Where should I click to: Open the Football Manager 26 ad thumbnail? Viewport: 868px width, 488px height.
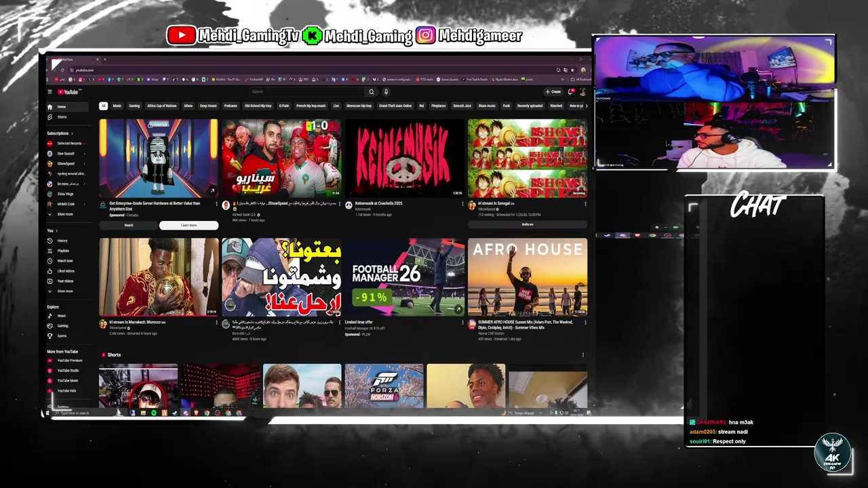[405, 277]
